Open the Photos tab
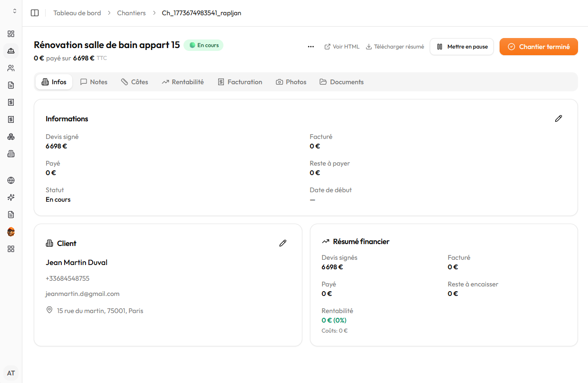 tap(291, 81)
